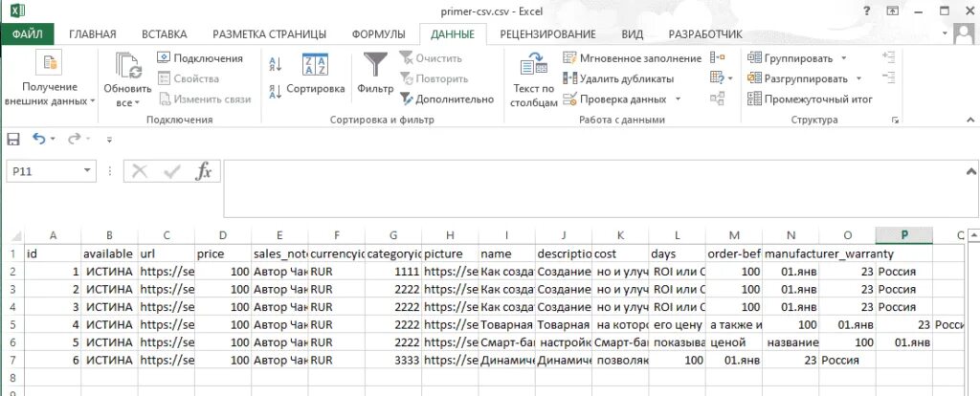Screen dimensions: 980x396
Task: Select column P header
Action: 903,235
